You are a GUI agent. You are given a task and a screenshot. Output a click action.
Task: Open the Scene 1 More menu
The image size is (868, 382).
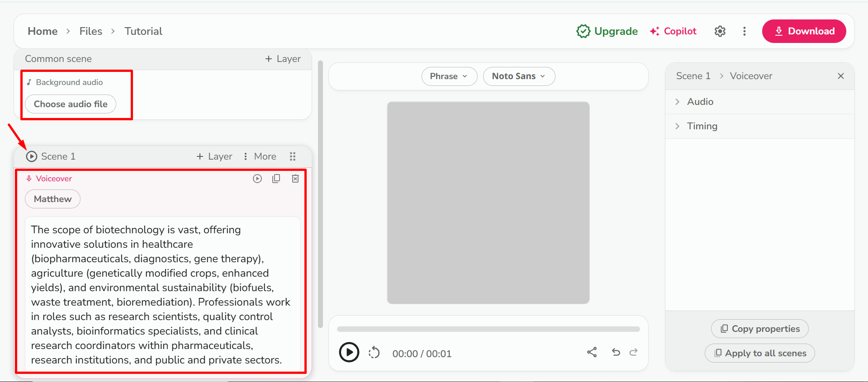260,156
